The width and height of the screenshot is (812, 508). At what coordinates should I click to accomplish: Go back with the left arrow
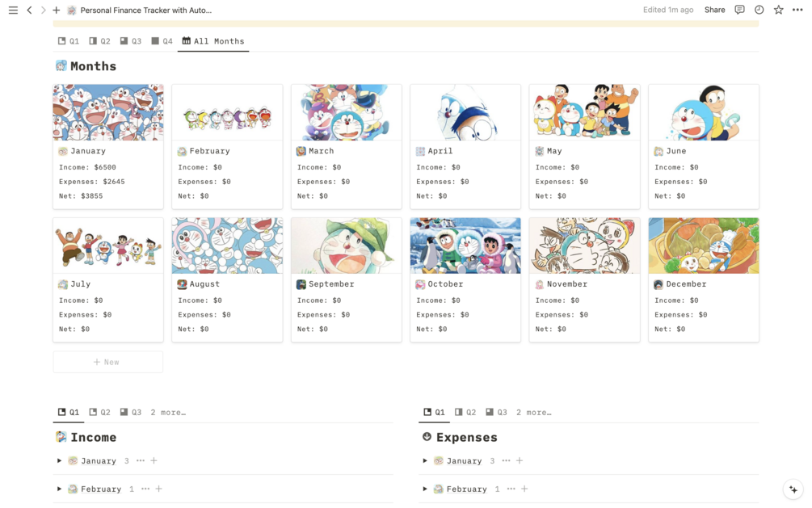(30, 10)
